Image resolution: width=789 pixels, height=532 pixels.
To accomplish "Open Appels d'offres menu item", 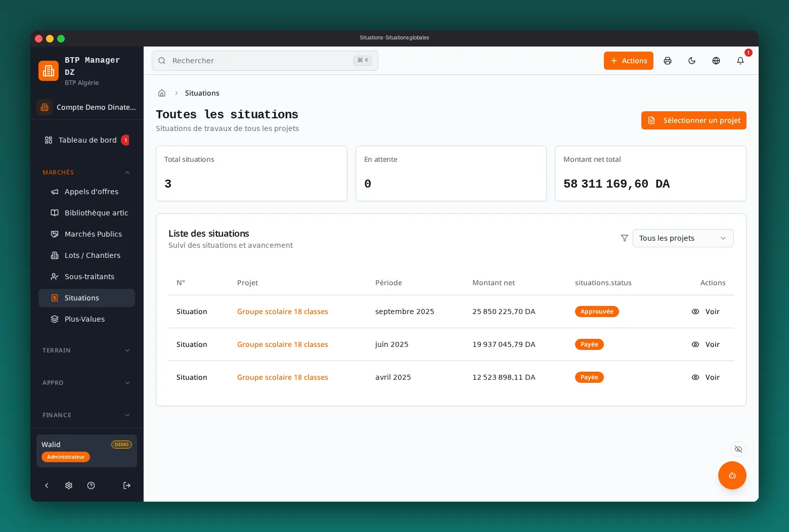I will (x=86, y=192).
